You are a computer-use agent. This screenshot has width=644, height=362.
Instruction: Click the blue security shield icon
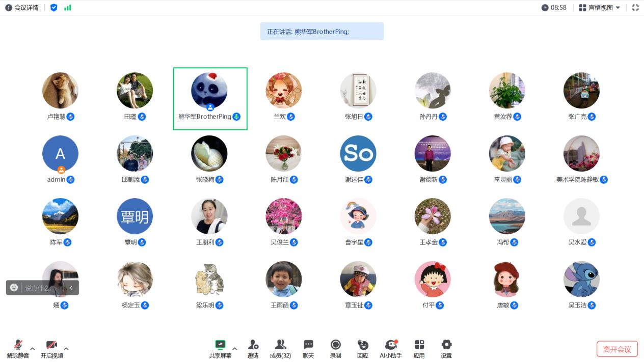[x=53, y=8]
